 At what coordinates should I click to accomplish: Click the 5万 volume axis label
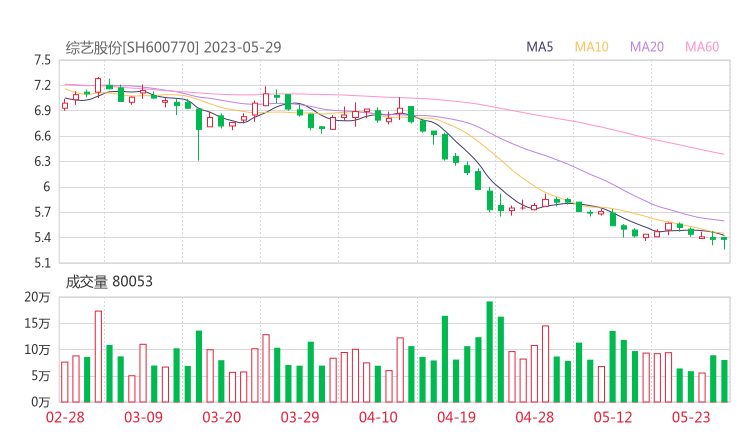point(41,376)
